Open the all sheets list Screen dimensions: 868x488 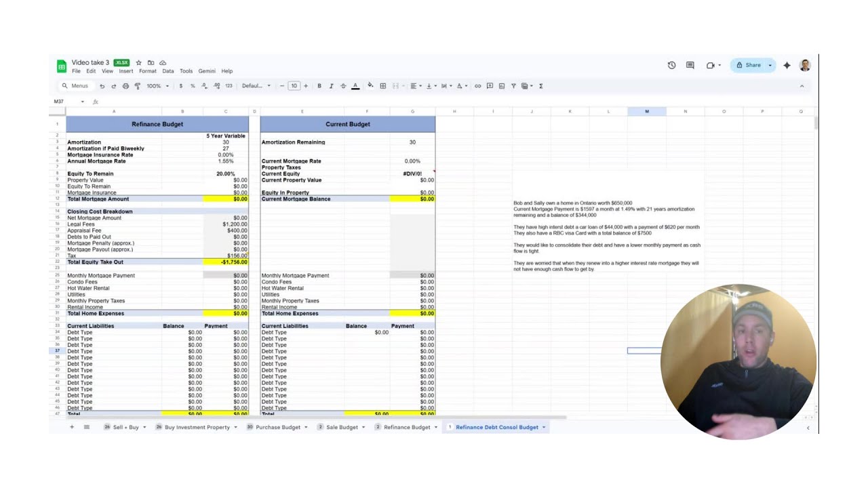coord(86,427)
